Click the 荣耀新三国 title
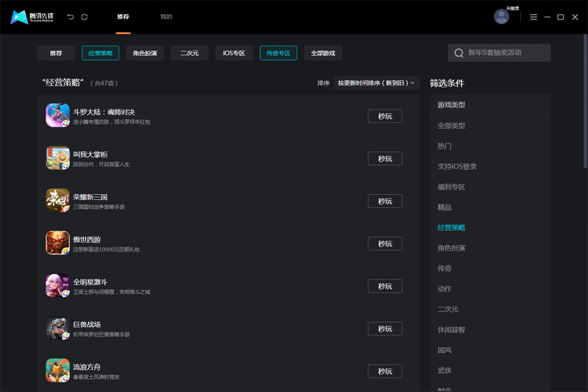This screenshot has height=392, width=588. point(90,197)
